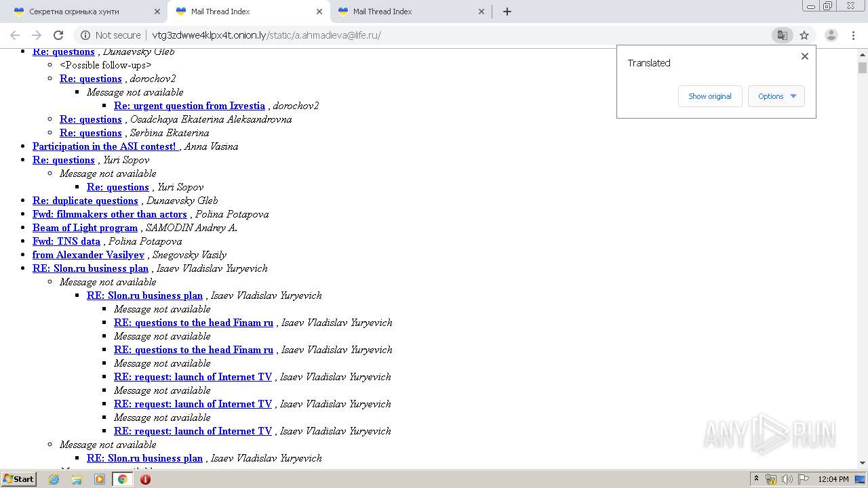Open the media player taskbar icon
868x488 pixels.
coord(100,479)
